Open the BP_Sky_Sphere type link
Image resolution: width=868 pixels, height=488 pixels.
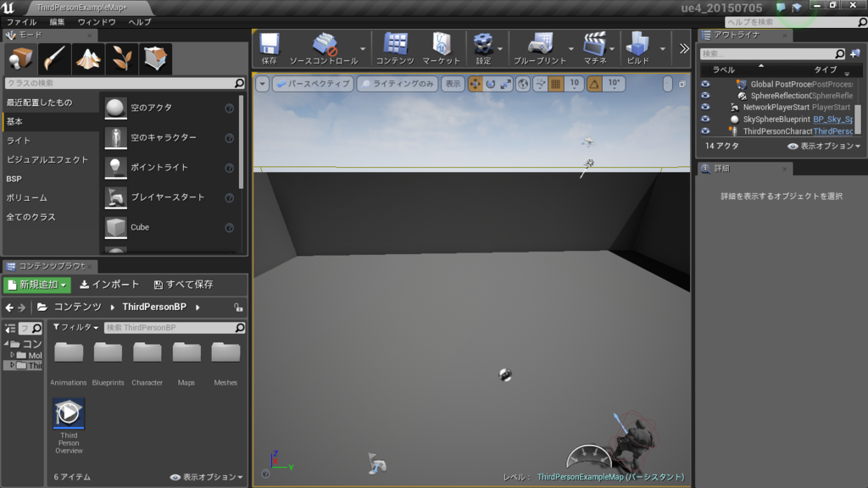click(832, 119)
